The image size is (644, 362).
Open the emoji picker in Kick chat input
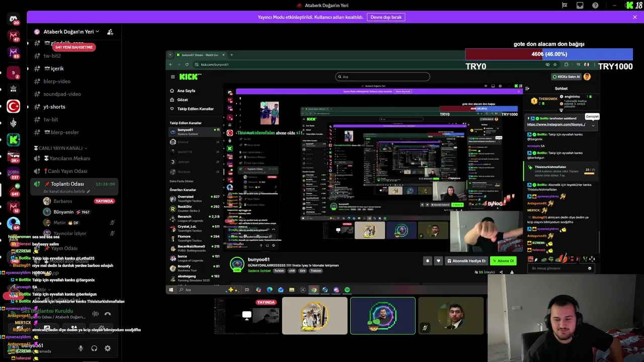[x=590, y=268]
